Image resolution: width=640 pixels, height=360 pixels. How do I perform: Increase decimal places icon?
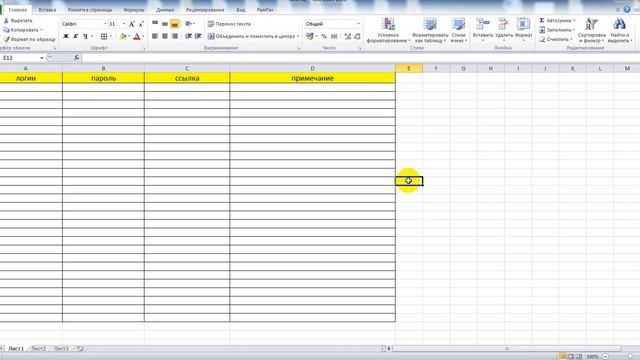(x=348, y=36)
